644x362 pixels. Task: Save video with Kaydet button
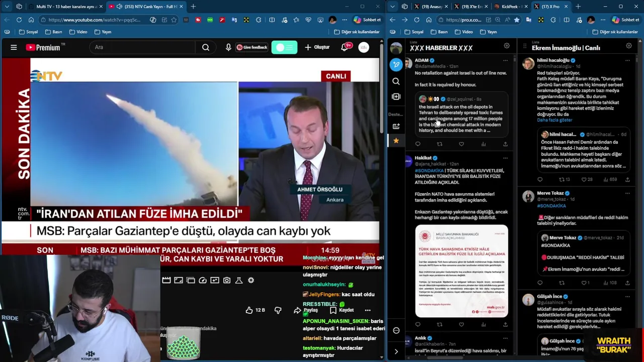pos(342,310)
